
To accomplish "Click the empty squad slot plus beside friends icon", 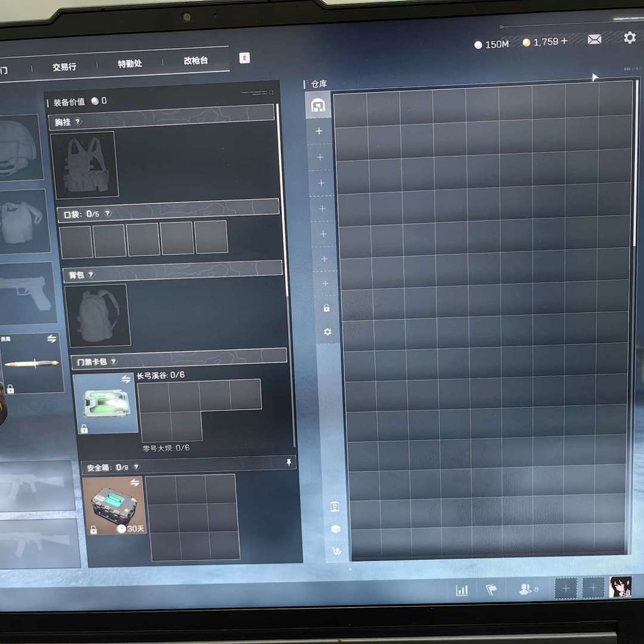I will point(566,588).
